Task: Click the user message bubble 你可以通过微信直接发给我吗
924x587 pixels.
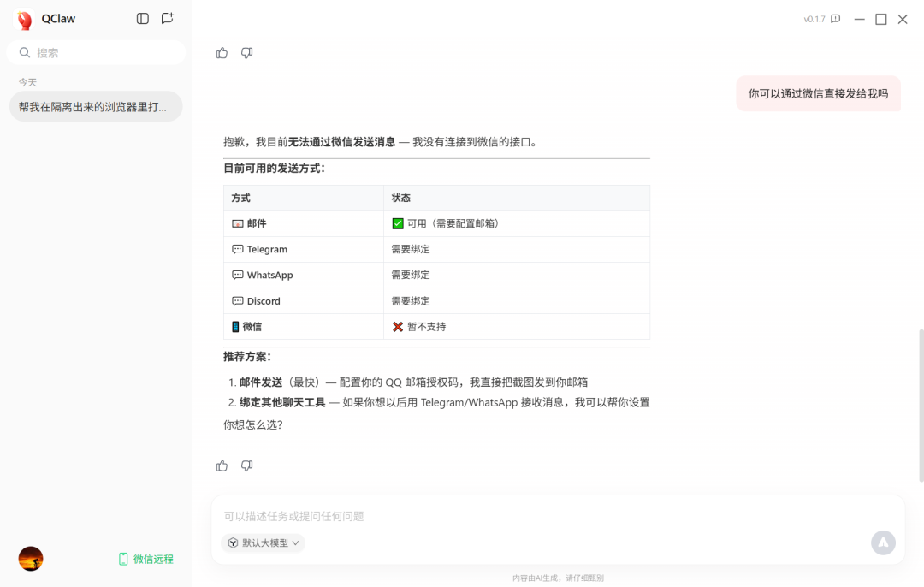Action: (x=818, y=92)
